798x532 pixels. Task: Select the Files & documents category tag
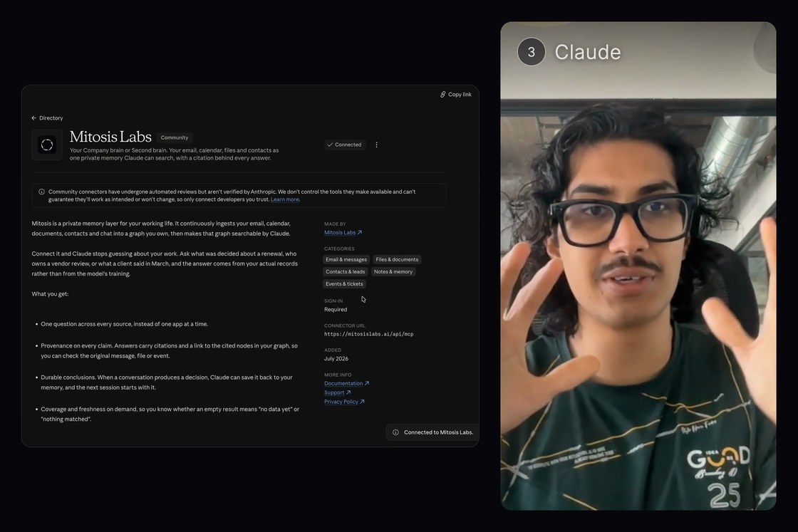coord(397,259)
